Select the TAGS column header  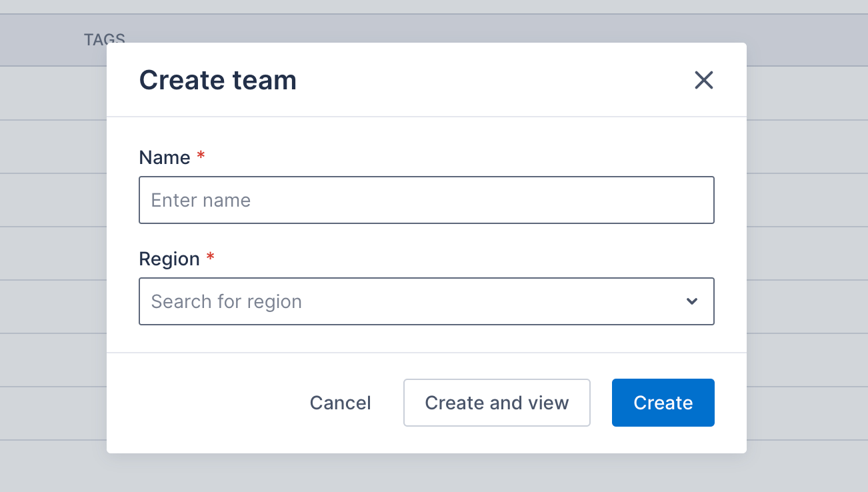[x=103, y=40]
